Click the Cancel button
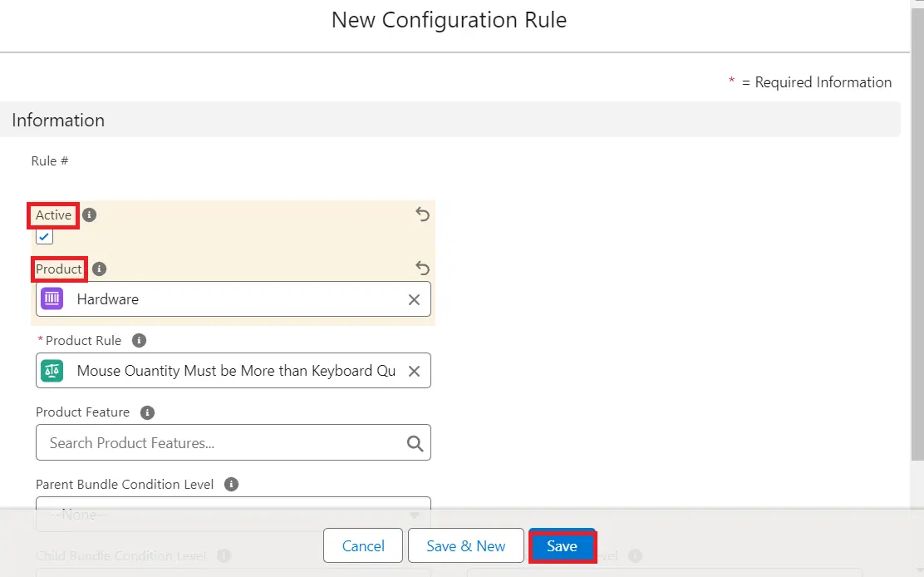Screen dimensions: 924x577 [x=363, y=546]
